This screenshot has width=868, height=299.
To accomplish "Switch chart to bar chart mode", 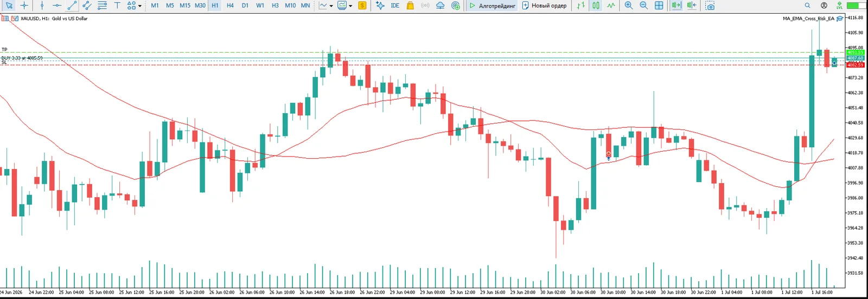I will tap(581, 5).
